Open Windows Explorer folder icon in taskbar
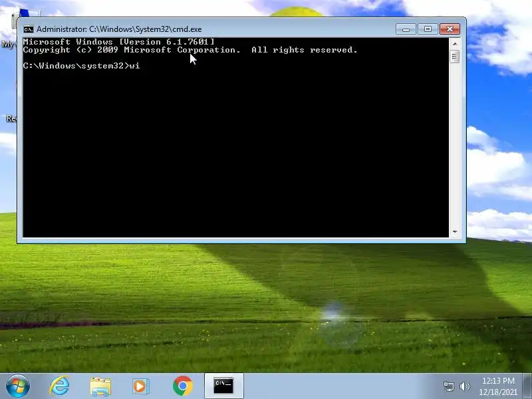 pyautogui.click(x=100, y=386)
